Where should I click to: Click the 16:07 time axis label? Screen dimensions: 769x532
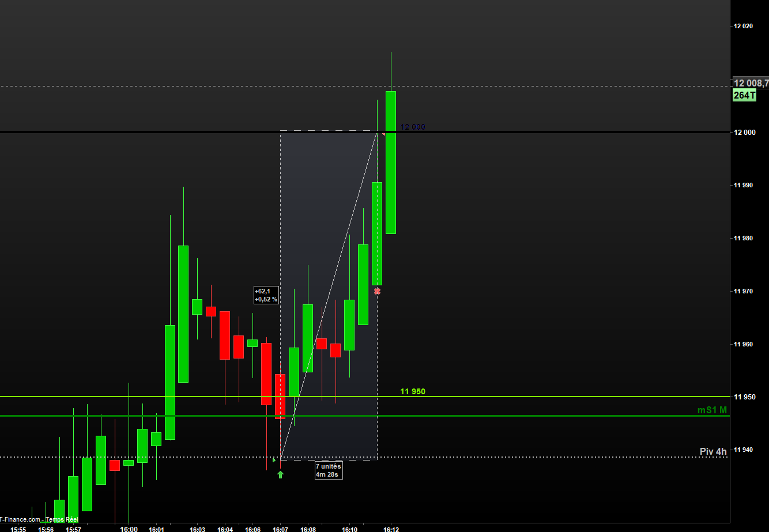coord(281,529)
